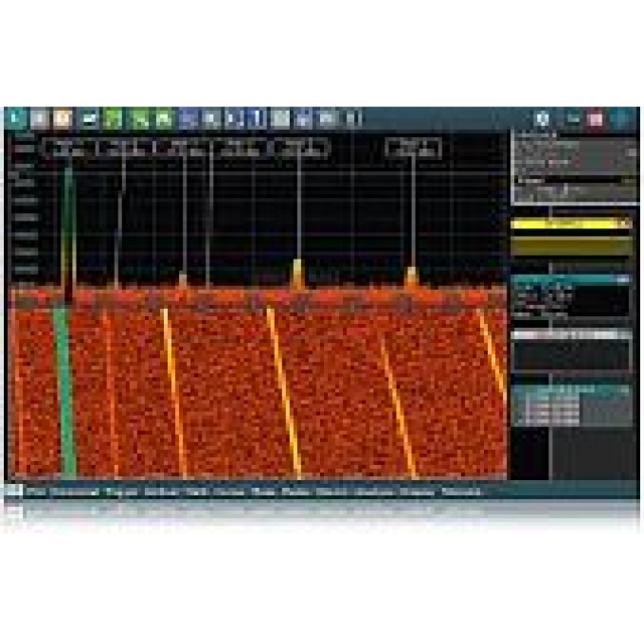This screenshot has width=644, height=644.
Task: Click the middle green toolbar icon
Action: [x=140, y=119]
